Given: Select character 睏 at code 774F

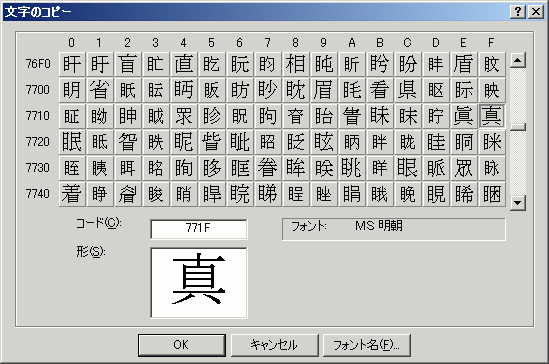Looking at the screenshot, I should (492, 194).
